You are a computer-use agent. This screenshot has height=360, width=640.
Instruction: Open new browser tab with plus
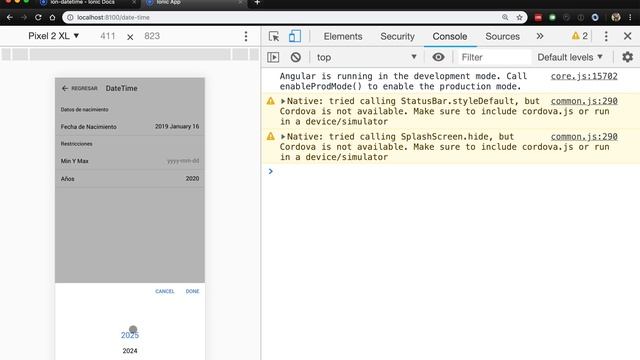(257, 2)
